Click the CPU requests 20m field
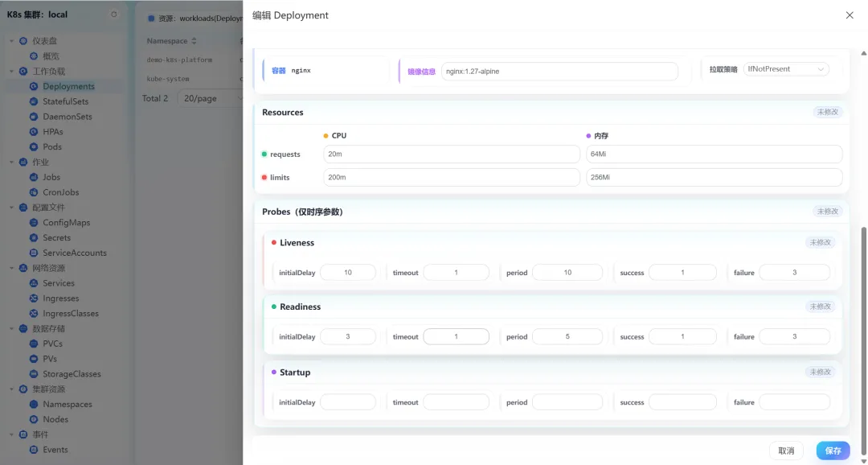 (452, 154)
